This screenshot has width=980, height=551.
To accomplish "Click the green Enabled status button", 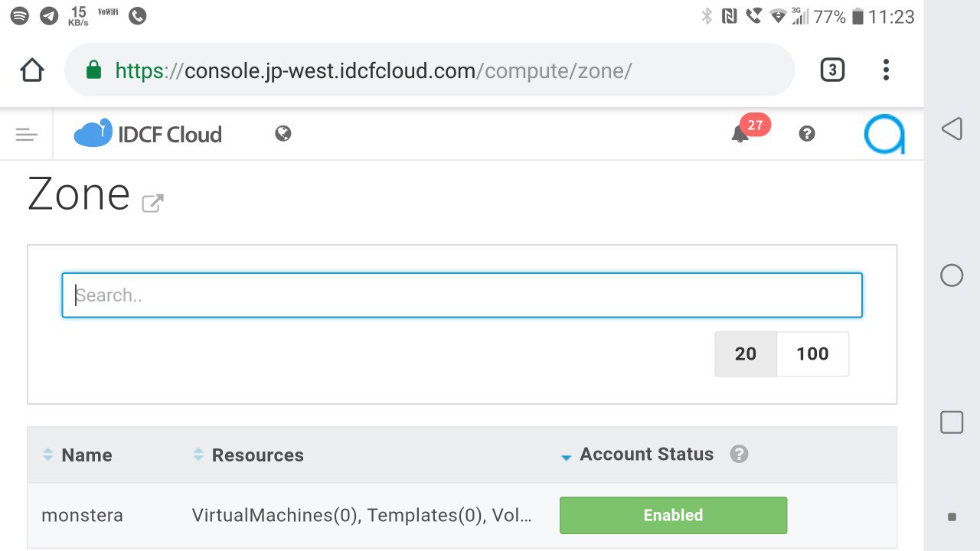I will 673,515.
